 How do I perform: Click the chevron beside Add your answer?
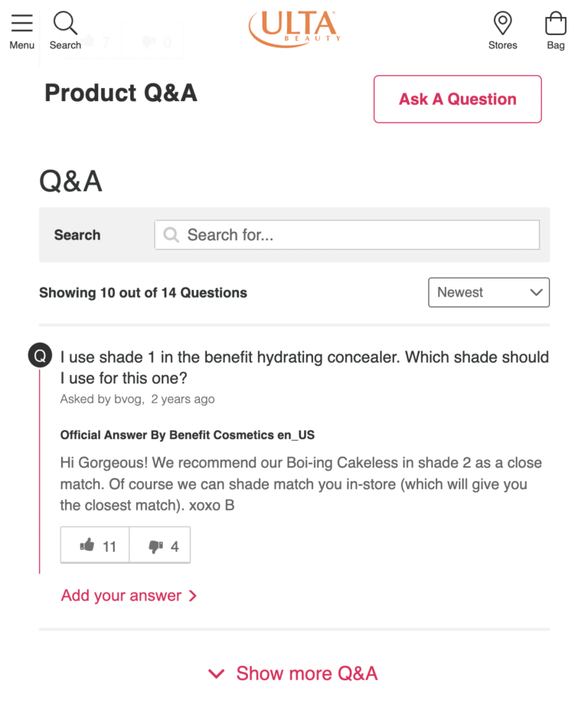[193, 595]
